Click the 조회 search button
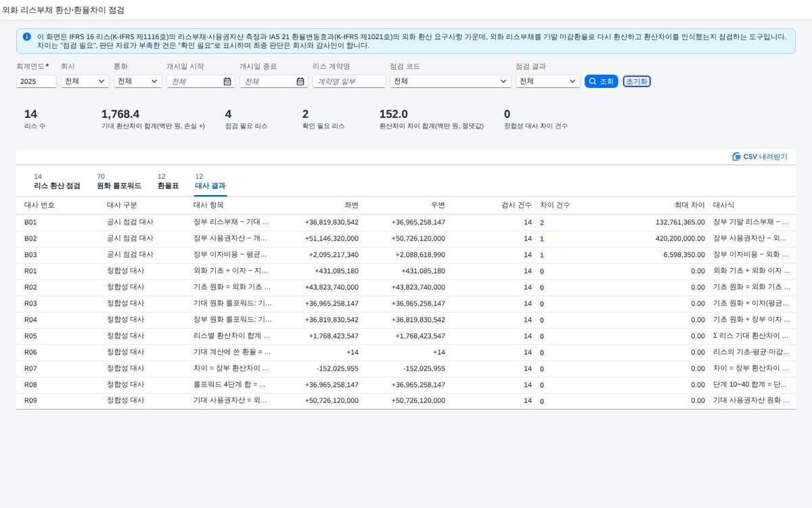 coord(602,81)
